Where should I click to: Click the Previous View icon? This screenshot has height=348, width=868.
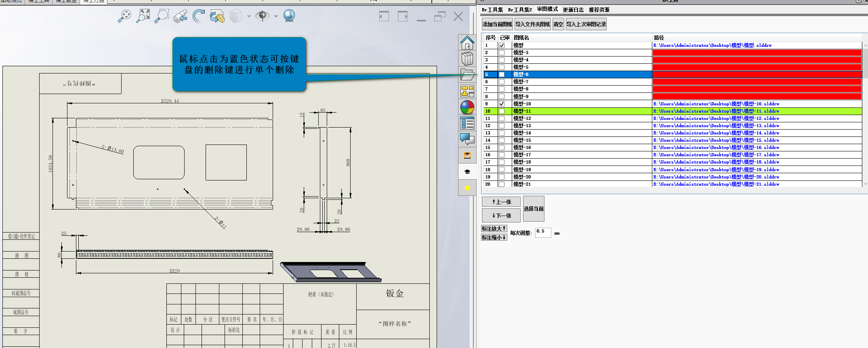tap(180, 16)
